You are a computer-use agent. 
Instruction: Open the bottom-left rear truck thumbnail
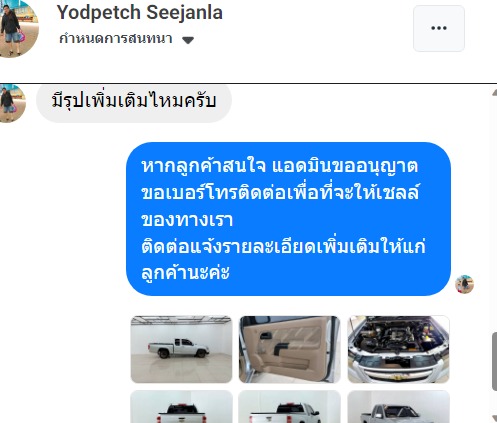click(x=181, y=407)
